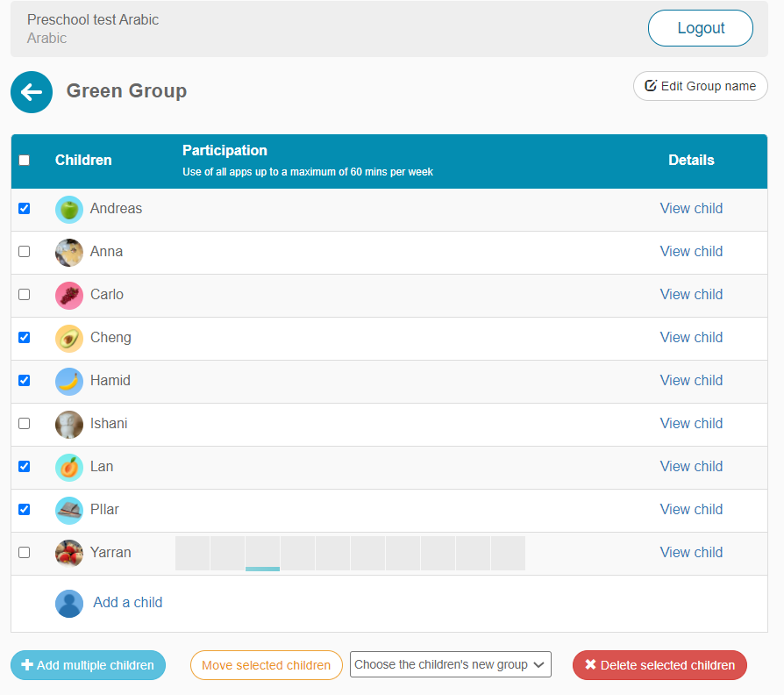Click Move selected children button
Image resolution: width=784 pixels, height=695 pixels.
tap(266, 665)
